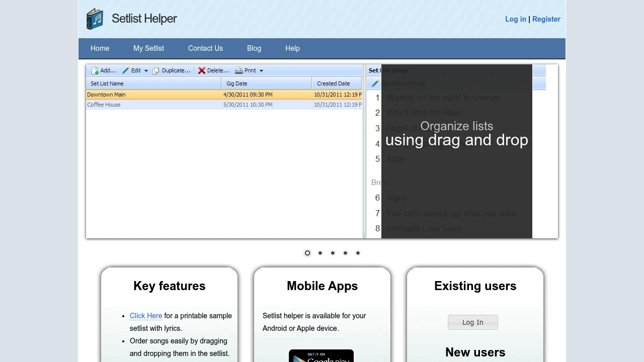Screen dimensions: 644x362
Task: Click the New users heading
Action: pyautogui.click(x=475, y=352)
